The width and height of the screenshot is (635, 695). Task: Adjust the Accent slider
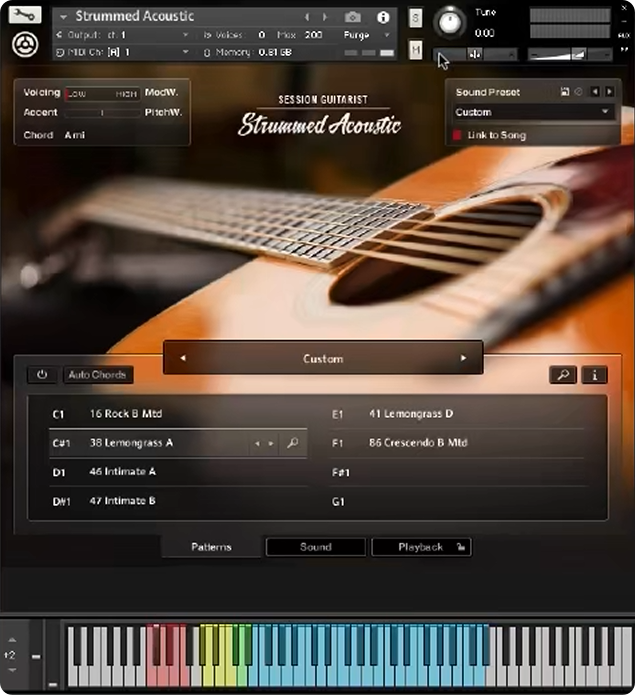(x=102, y=113)
